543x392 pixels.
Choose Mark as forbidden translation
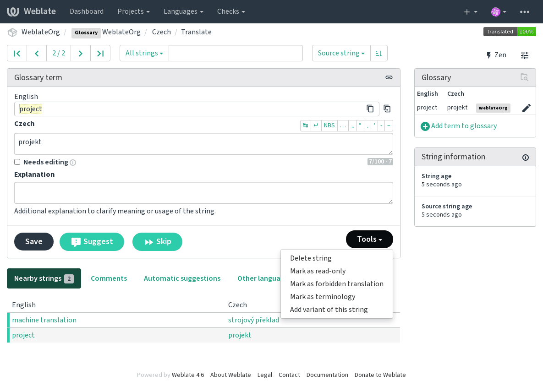(x=337, y=284)
